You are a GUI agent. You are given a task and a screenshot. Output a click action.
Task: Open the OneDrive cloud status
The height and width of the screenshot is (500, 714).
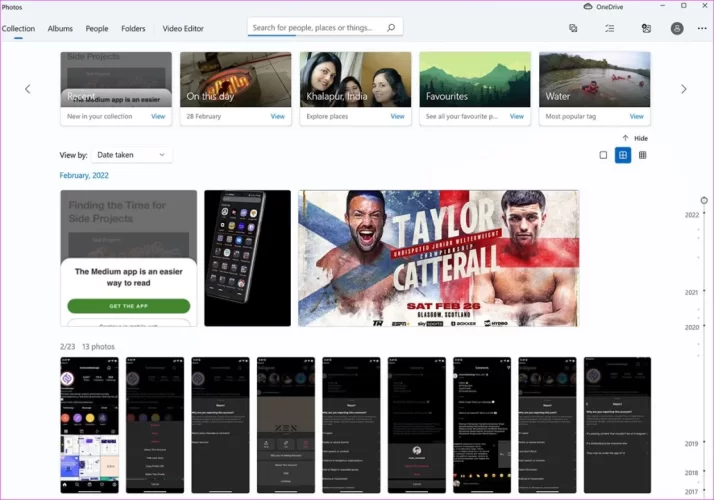[x=601, y=6]
